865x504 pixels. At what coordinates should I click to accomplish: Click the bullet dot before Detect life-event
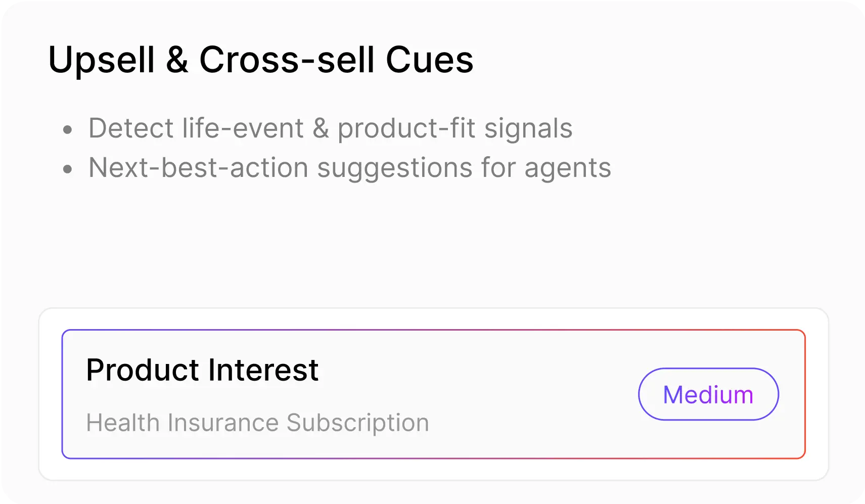(x=68, y=130)
